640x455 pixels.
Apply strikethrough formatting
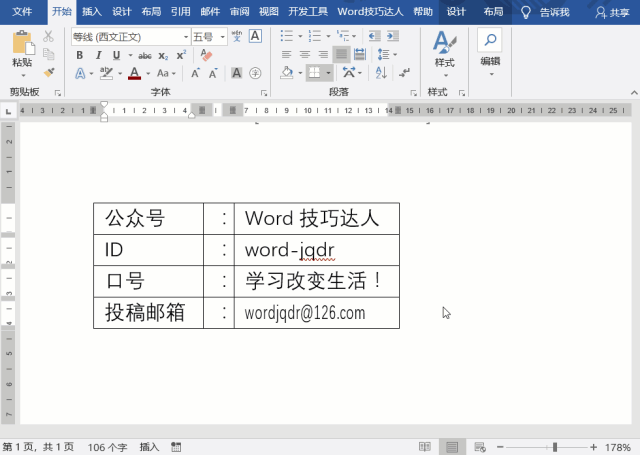[x=145, y=55]
